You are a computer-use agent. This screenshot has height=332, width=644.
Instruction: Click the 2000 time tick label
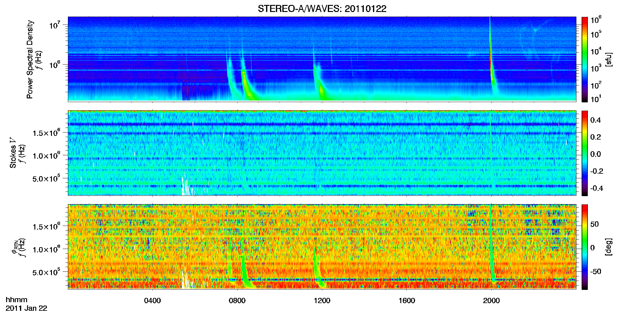[x=491, y=301]
